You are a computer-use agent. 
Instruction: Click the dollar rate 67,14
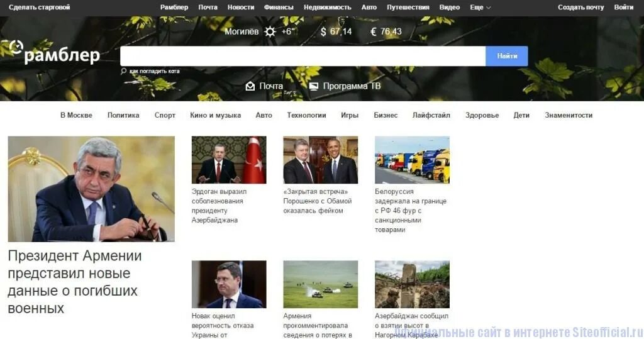(x=336, y=31)
